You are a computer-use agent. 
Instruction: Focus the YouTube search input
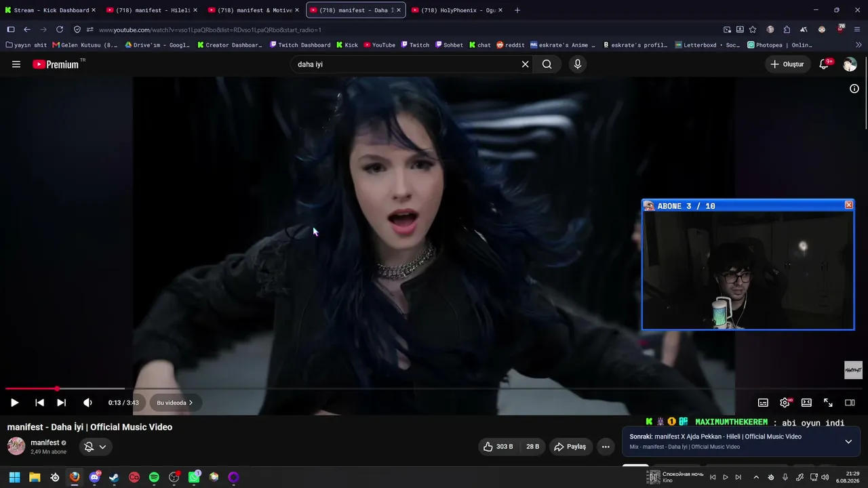(x=407, y=64)
